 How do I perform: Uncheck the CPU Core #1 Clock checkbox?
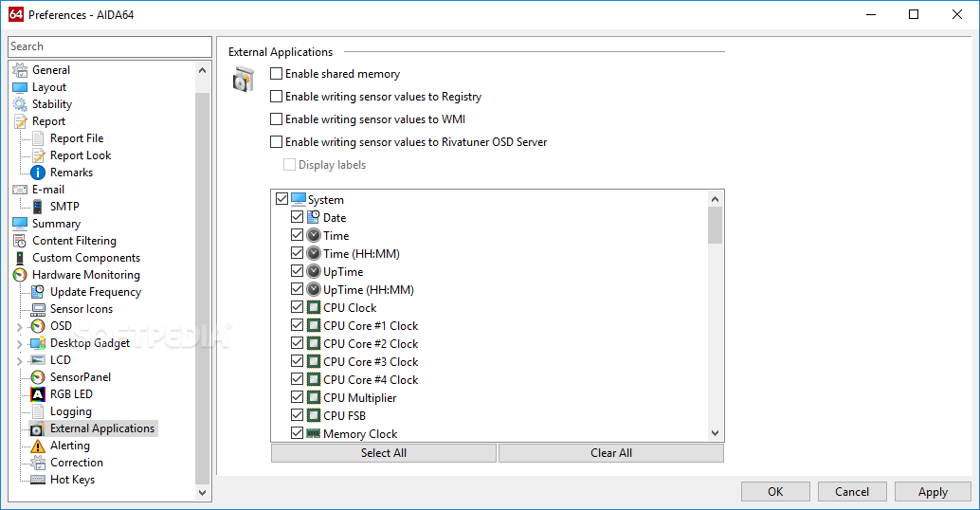pos(298,325)
